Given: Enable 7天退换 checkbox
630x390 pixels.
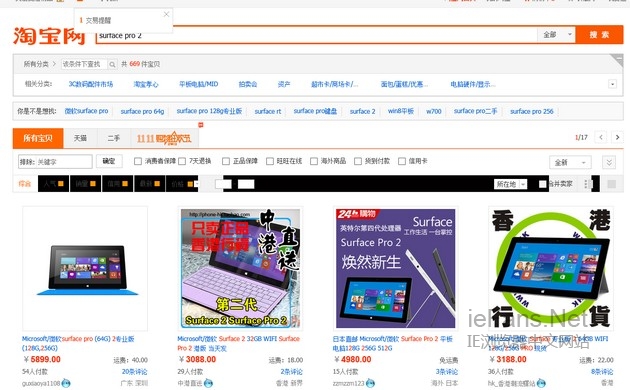Looking at the screenshot, I should tap(182, 161).
